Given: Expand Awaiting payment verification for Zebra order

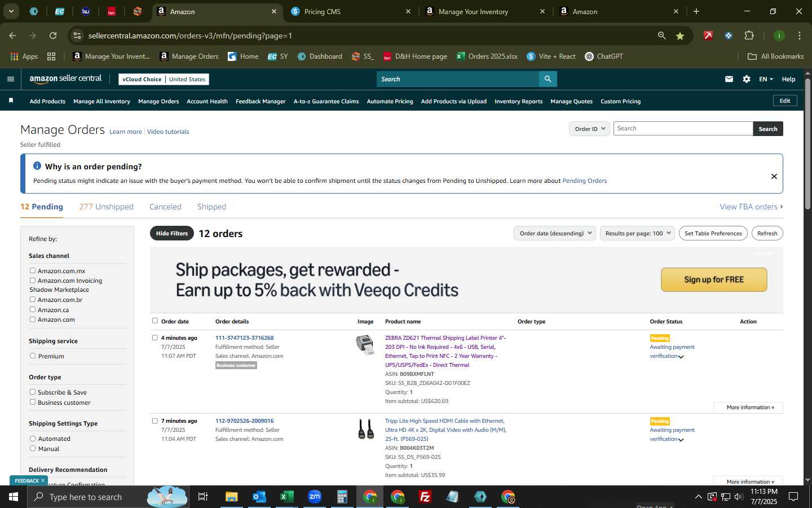Looking at the screenshot, I should [x=681, y=357].
